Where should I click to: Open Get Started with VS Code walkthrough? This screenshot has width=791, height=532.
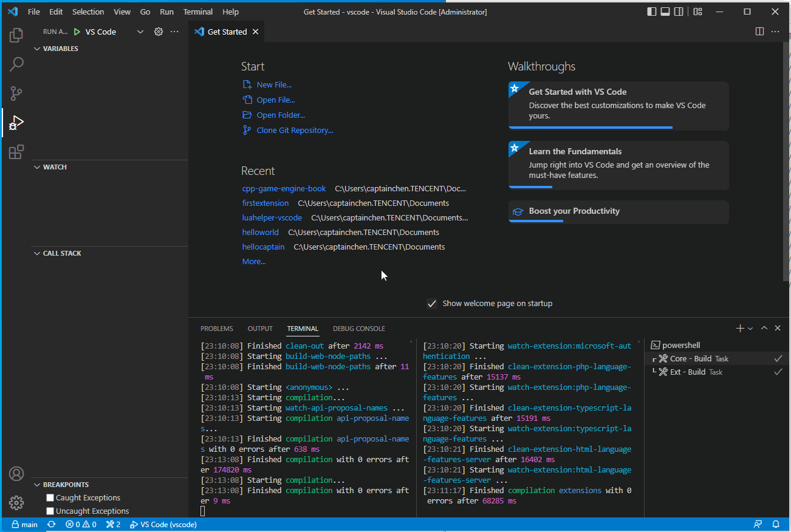(x=618, y=106)
